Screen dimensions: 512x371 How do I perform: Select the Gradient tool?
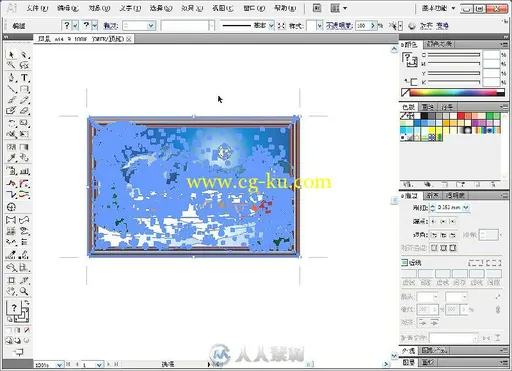24,147
